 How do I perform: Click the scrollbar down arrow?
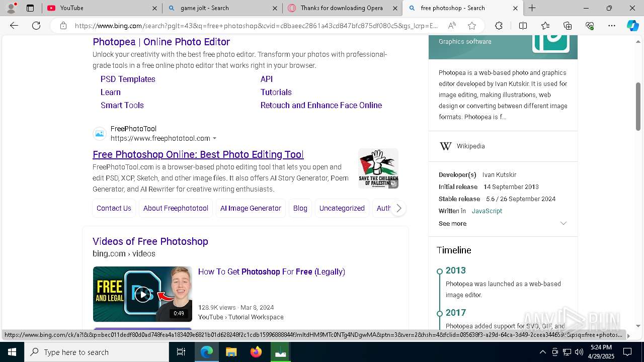(638, 326)
